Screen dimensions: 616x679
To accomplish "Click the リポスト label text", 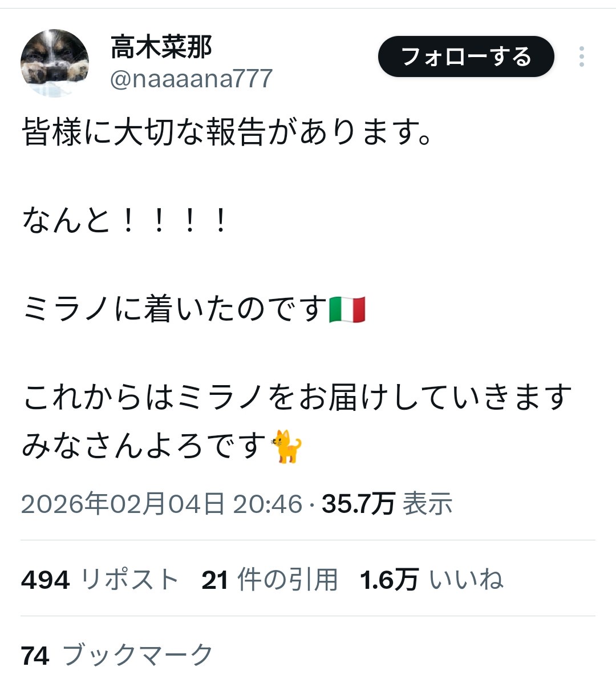I will [x=130, y=579].
